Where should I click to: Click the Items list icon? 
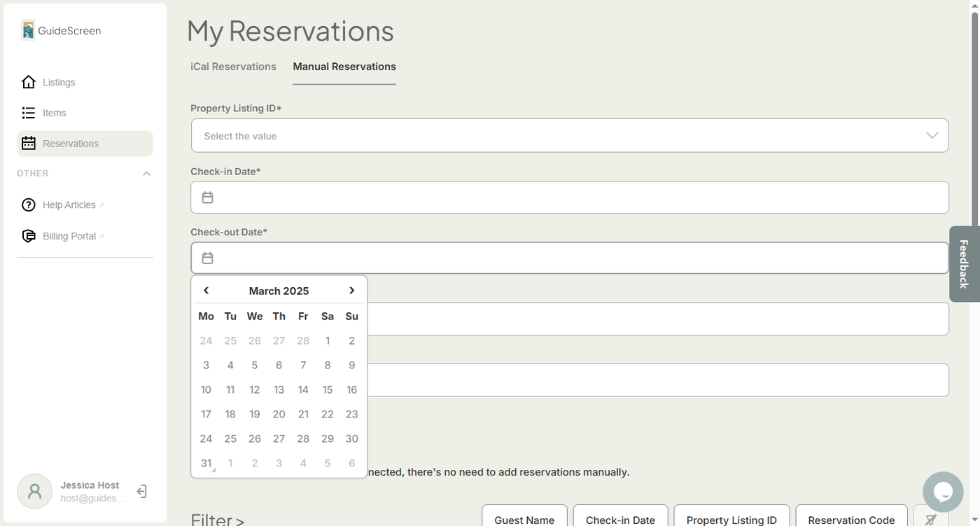(x=29, y=113)
